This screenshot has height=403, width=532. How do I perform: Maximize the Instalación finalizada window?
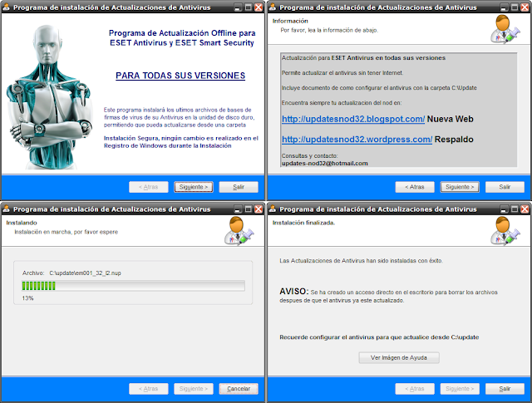(x=515, y=209)
